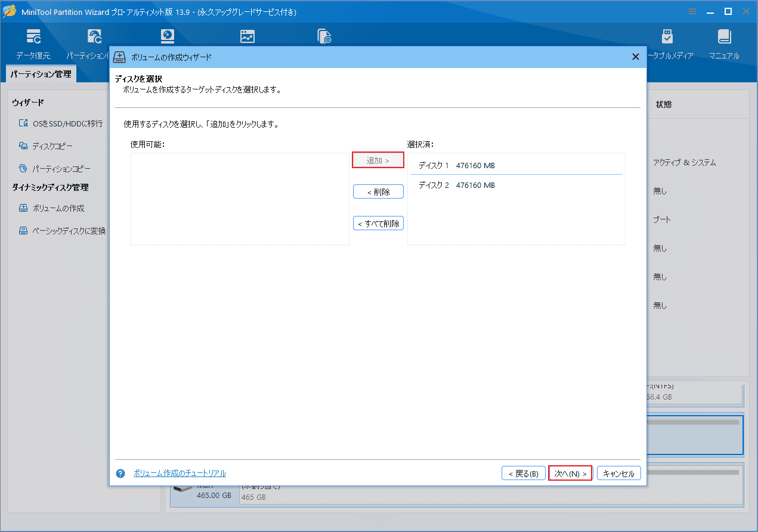Switch to the パーティション管理 tab
The image size is (758, 532).
(41, 75)
